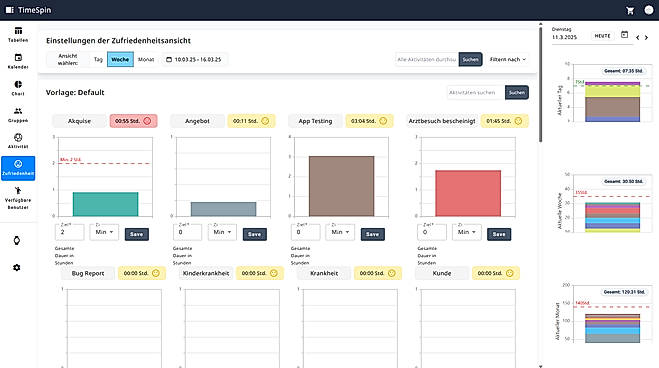Click the Bug Report activity label
This screenshot has width=659, height=368.
point(88,273)
